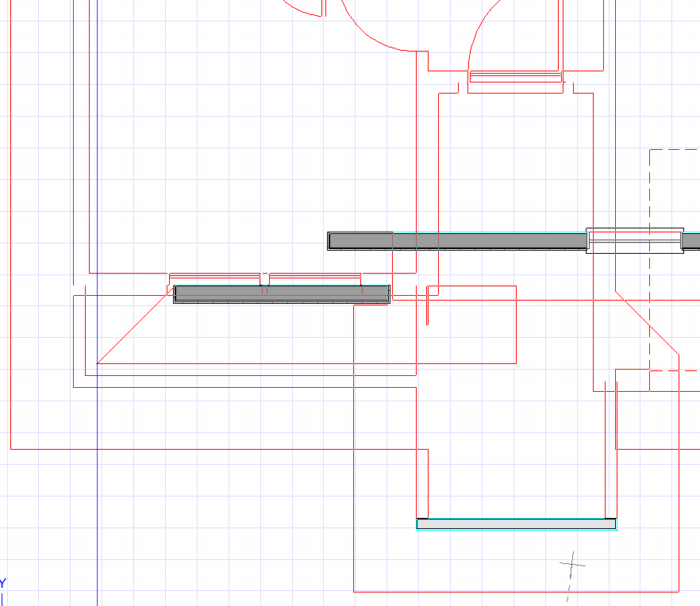Click the crosshair marker near bottom right
This screenshot has height=606, width=700.
pyautogui.click(x=571, y=565)
